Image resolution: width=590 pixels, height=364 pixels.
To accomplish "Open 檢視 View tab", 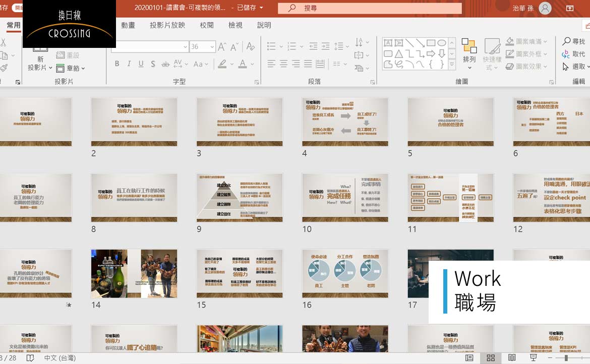I will [235, 25].
